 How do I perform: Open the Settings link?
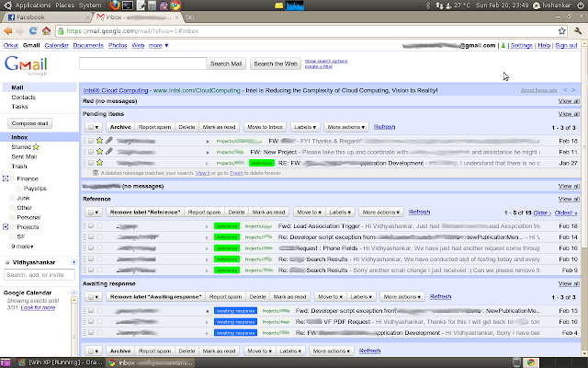pyautogui.click(x=522, y=45)
